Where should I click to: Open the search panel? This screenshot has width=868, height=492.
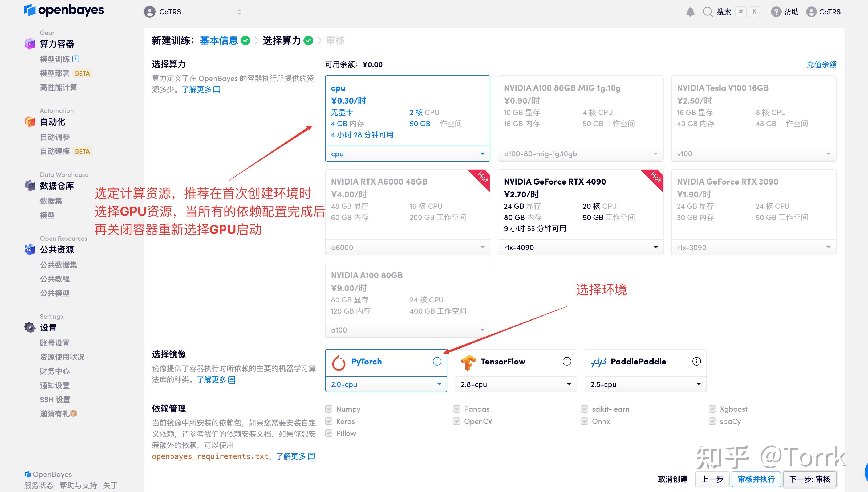tap(708, 11)
